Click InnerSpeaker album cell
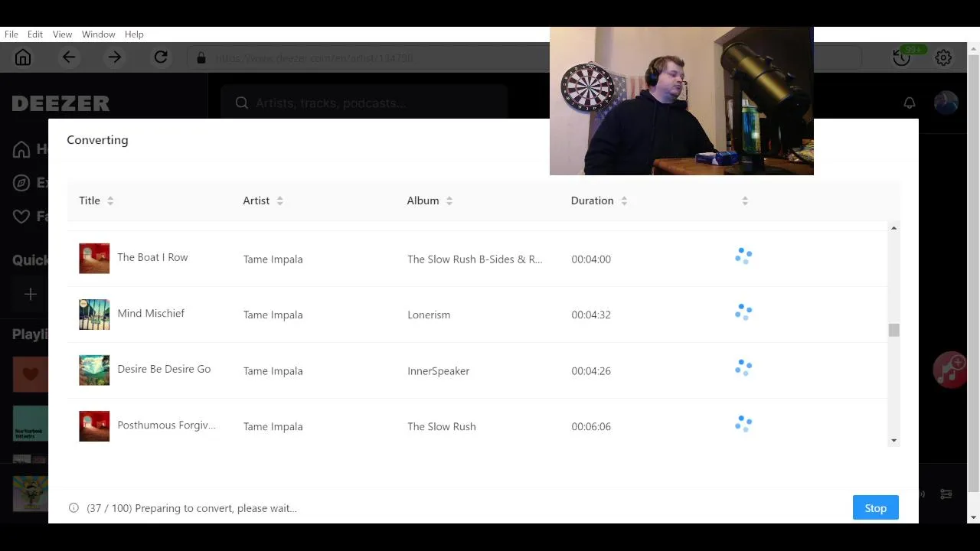Image resolution: width=980 pixels, height=551 pixels. point(438,370)
